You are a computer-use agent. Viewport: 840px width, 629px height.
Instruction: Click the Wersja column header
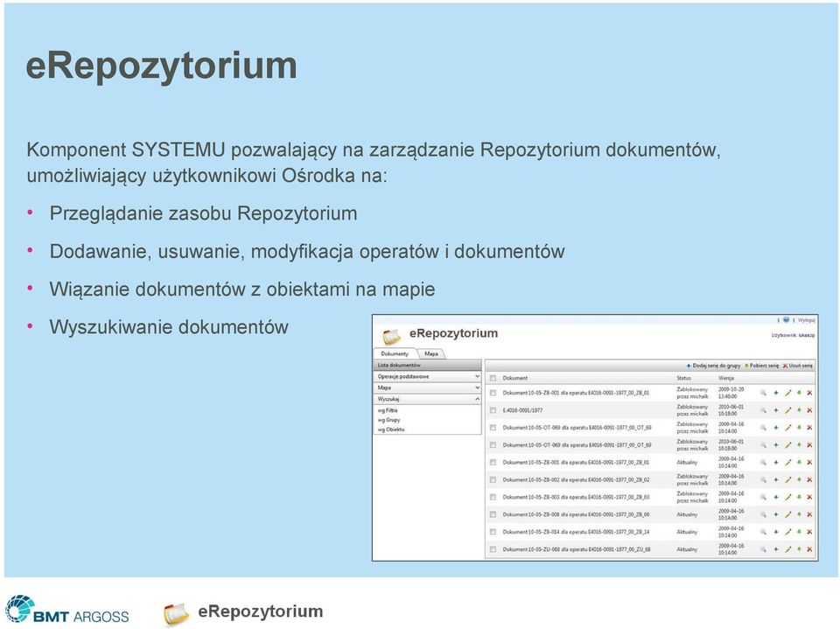coord(726,378)
